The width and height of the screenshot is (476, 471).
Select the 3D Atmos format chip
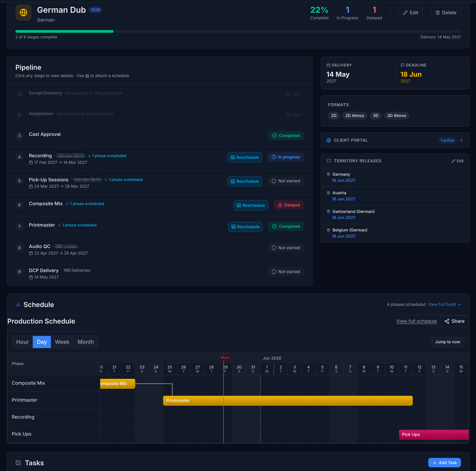pos(396,115)
